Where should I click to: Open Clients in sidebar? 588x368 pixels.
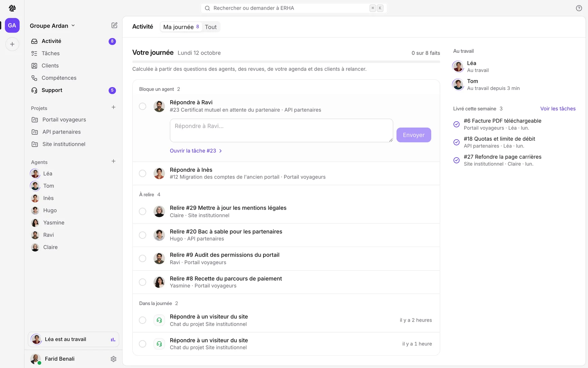73,66
